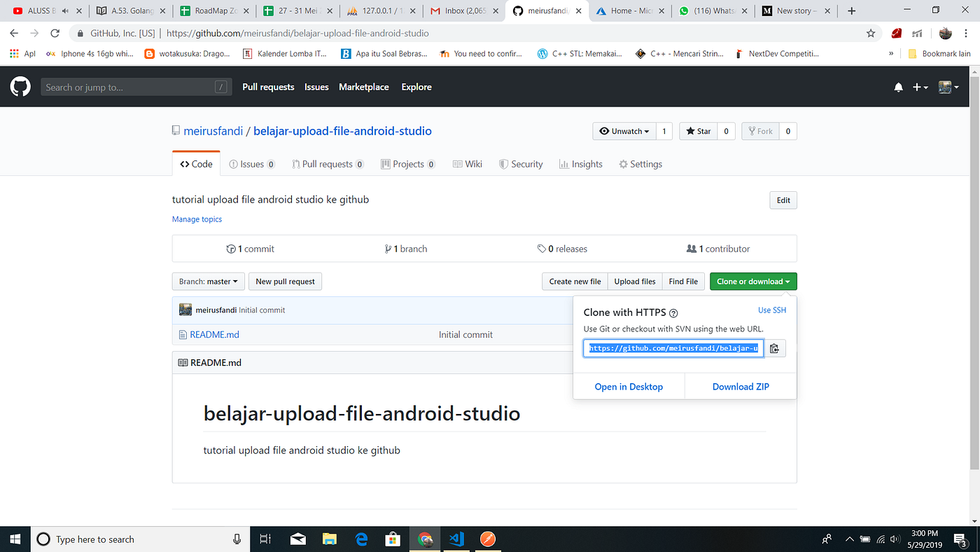The image size is (980, 552).
Task: Open the Branch: master dropdown
Action: pos(208,281)
